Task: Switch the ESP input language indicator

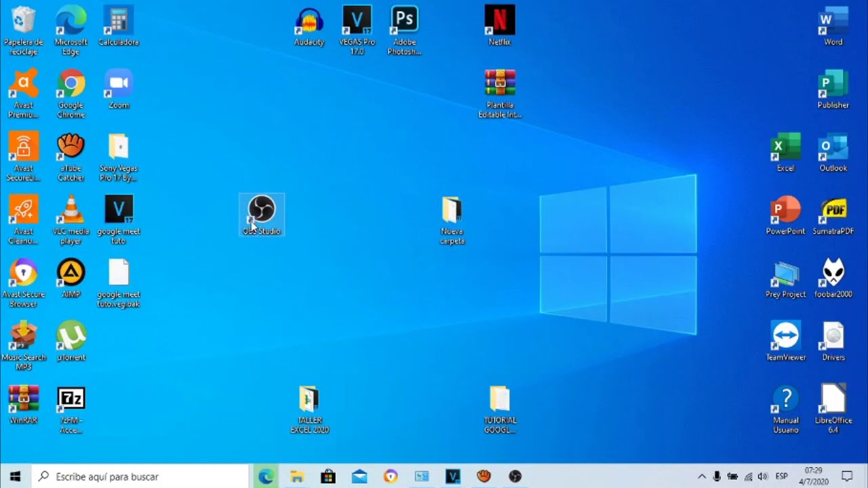Action: pos(781,476)
